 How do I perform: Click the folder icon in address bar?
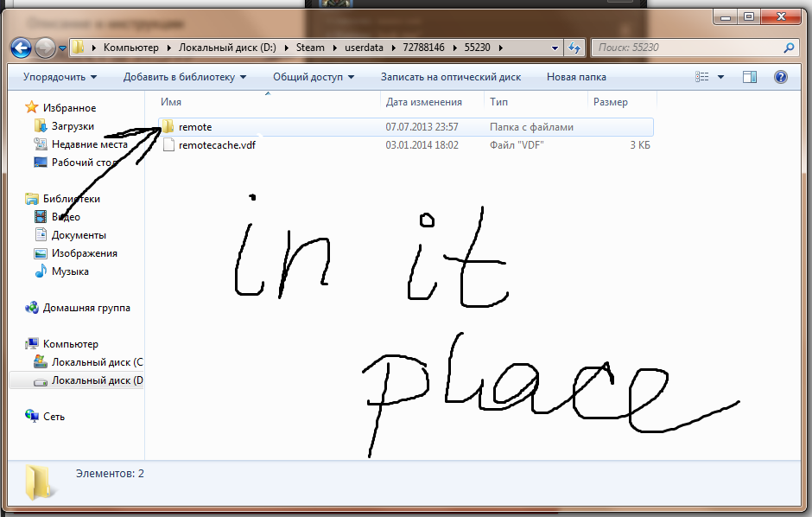coord(79,48)
